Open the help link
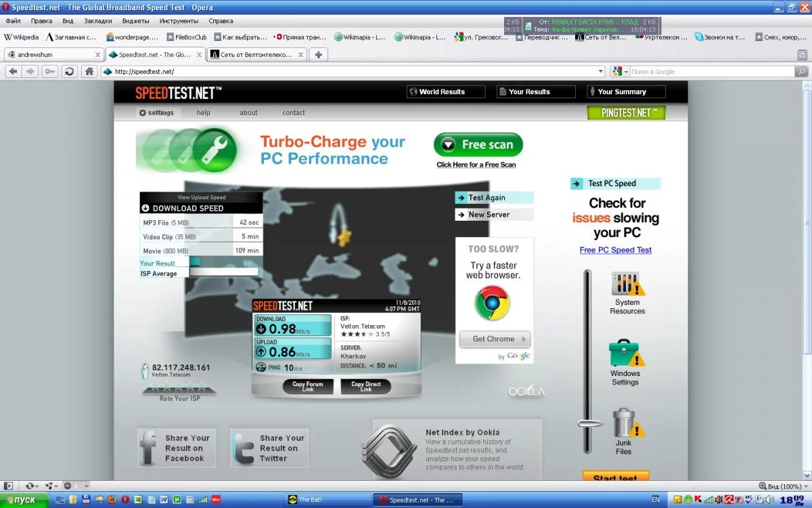The height and width of the screenshot is (508, 812). click(204, 113)
